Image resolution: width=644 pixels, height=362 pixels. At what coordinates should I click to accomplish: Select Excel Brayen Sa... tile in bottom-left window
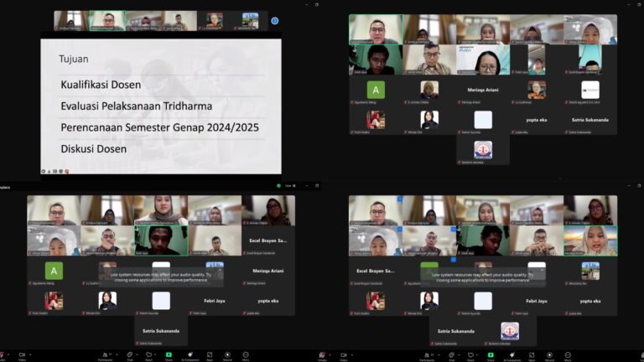(268, 240)
